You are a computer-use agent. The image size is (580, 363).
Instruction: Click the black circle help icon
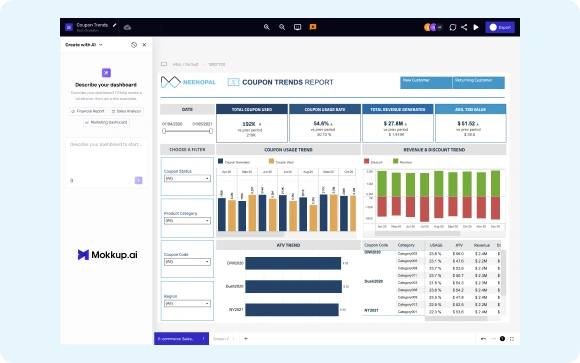[502, 339]
